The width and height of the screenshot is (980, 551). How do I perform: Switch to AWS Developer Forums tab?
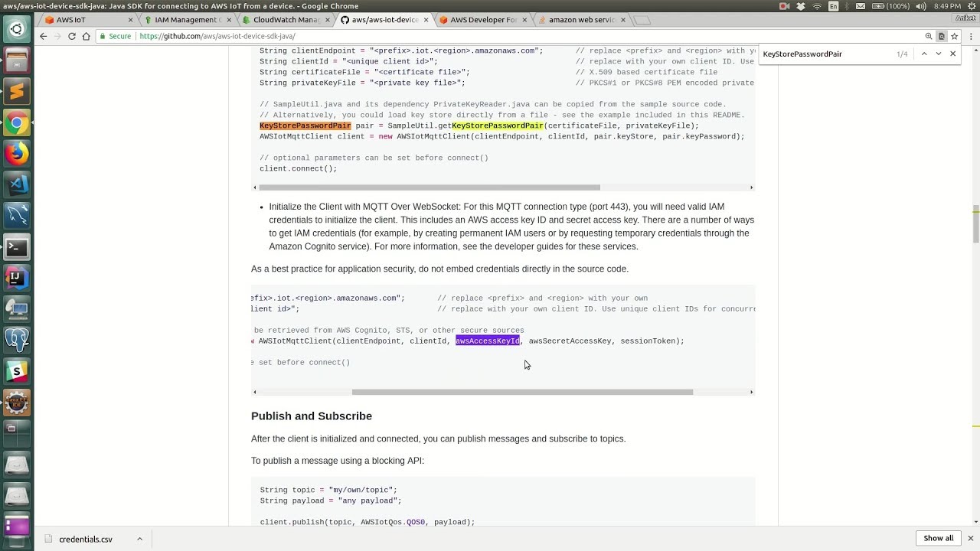pos(482,20)
